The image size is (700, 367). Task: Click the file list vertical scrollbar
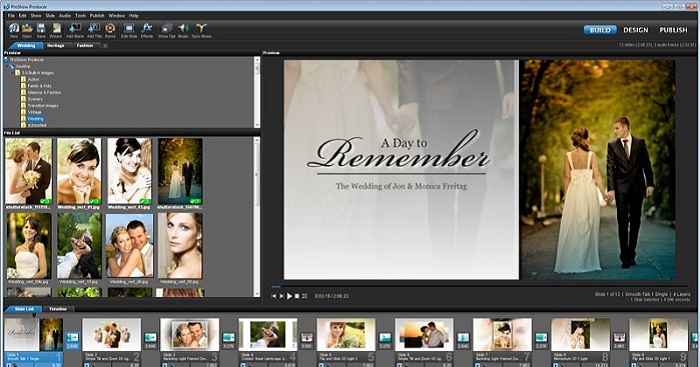pos(257,217)
